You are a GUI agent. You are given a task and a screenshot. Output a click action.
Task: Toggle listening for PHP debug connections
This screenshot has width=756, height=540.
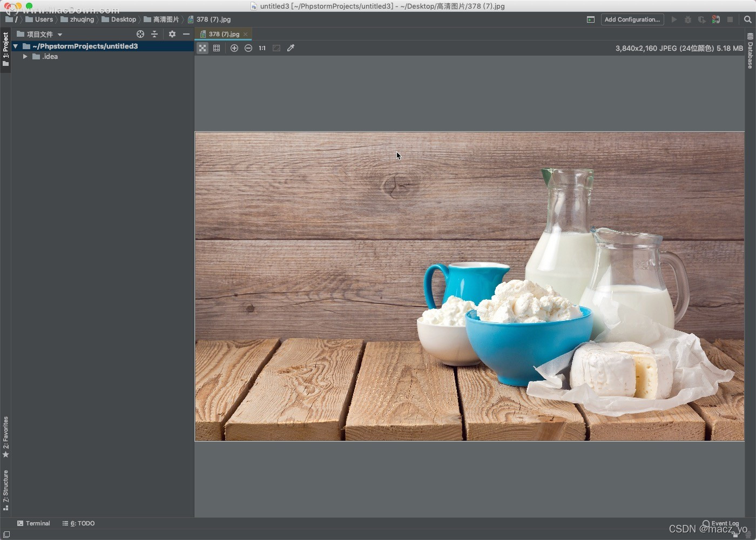point(716,19)
